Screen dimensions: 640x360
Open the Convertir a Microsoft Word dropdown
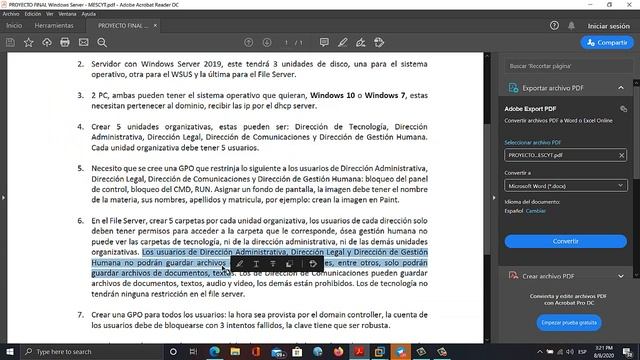click(x=565, y=186)
